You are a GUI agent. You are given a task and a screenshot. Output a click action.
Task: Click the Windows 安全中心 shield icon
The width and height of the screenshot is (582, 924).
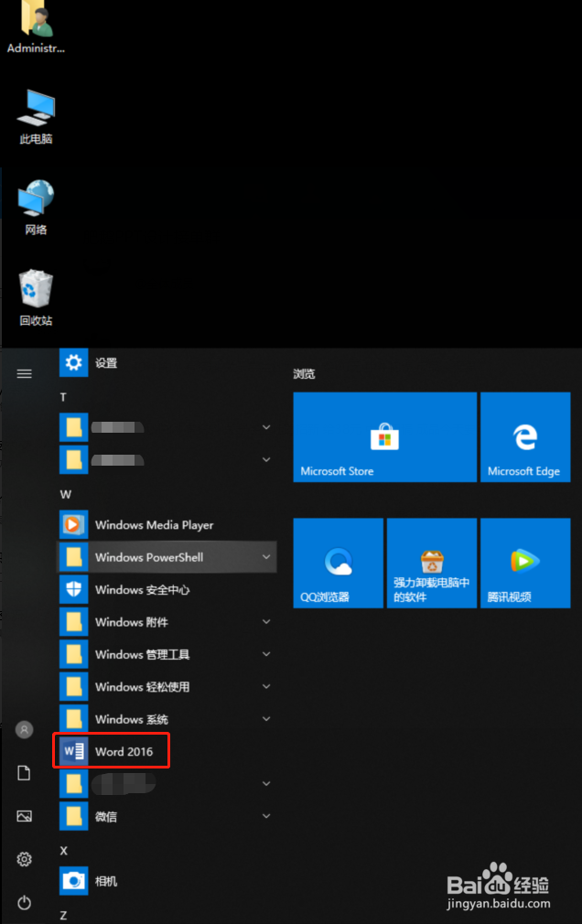[74, 589]
